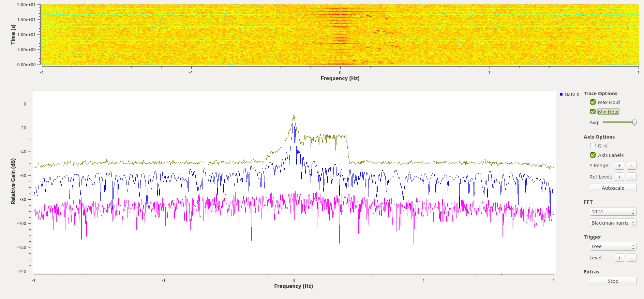The width and height of the screenshot is (644, 299).
Task: Open the Trigger mode Free dropdown
Action: click(613, 246)
